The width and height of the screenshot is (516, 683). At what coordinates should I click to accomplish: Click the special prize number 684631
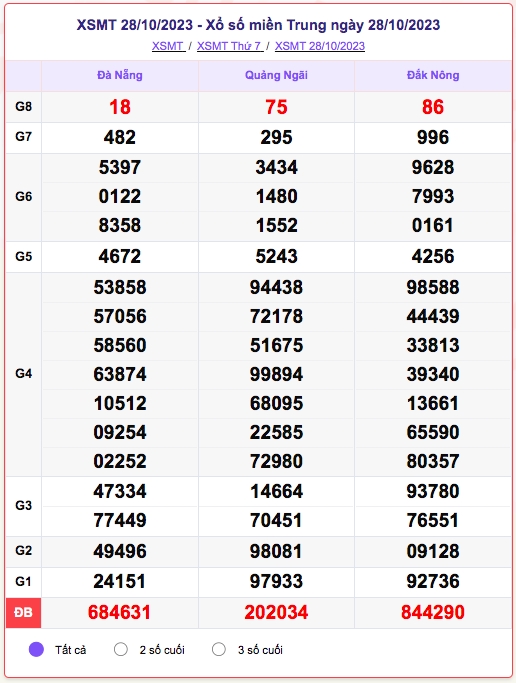tap(119, 612)
